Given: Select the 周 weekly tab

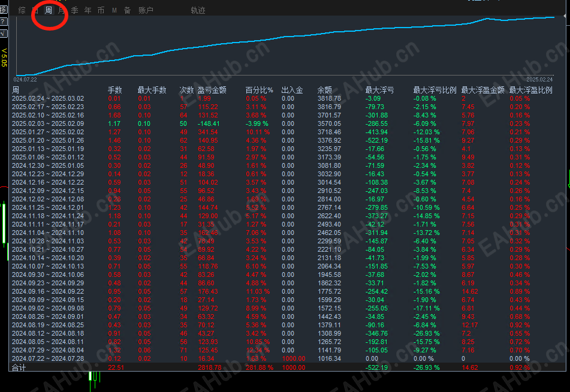Looking at the screenshot, I should [x=49, y=10].
